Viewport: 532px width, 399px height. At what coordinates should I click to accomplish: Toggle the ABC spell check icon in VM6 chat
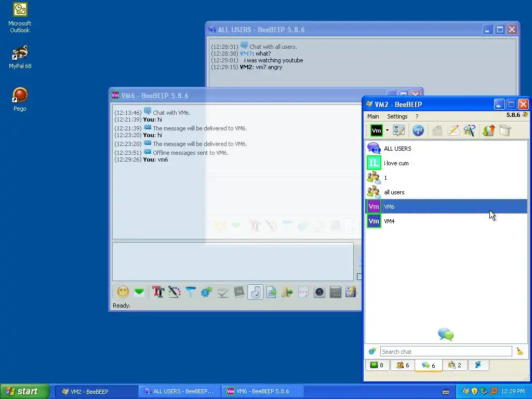[222, 292]
